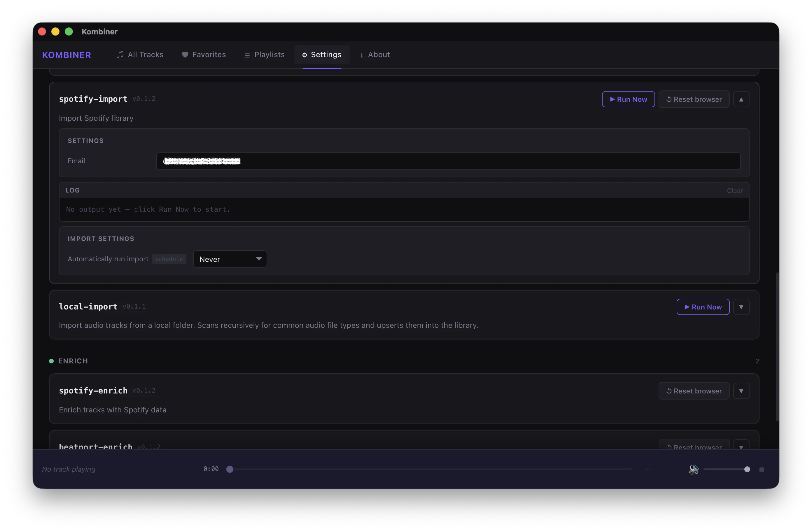Open the Automatically run import dropdown

[x=230, y=259]
